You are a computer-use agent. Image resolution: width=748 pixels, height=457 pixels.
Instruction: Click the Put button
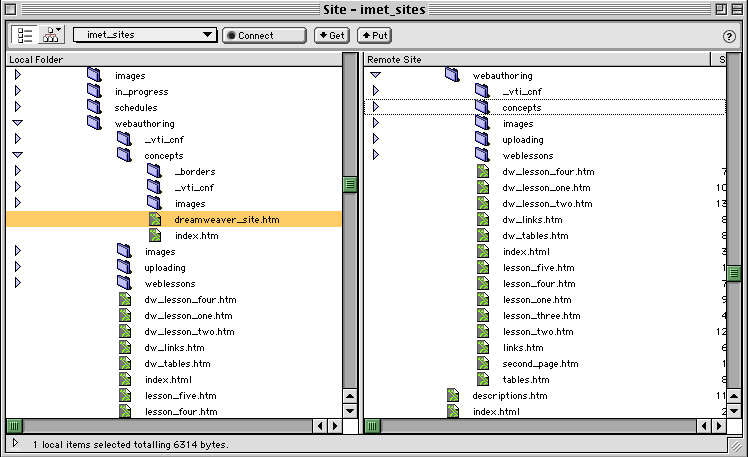pyautogui.click(x=375, y=35)
